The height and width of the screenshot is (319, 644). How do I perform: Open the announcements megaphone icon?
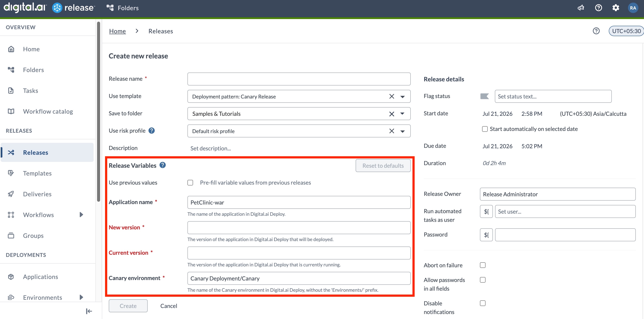tap(581, 8)
